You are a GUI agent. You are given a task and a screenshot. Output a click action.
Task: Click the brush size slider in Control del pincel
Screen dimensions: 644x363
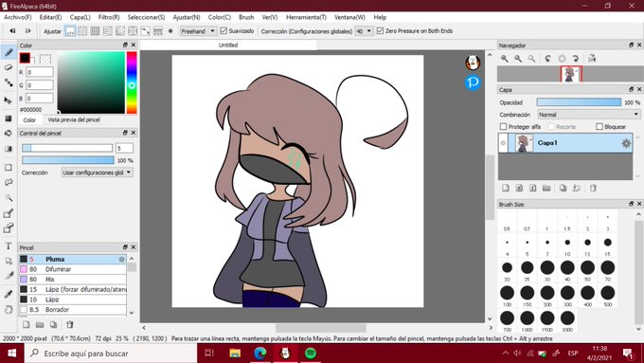(x=67, y=148)
